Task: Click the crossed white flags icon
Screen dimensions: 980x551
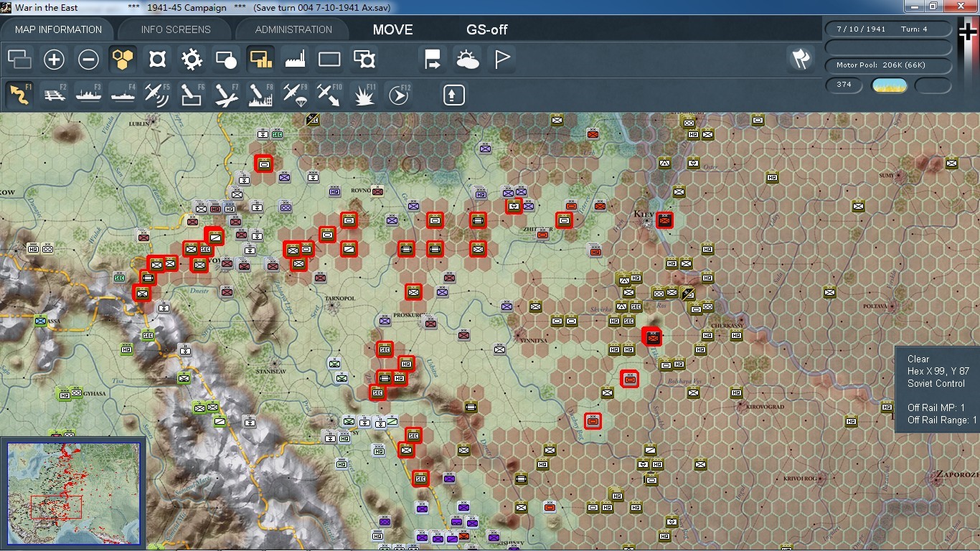Action: click(x=800, y=59)
